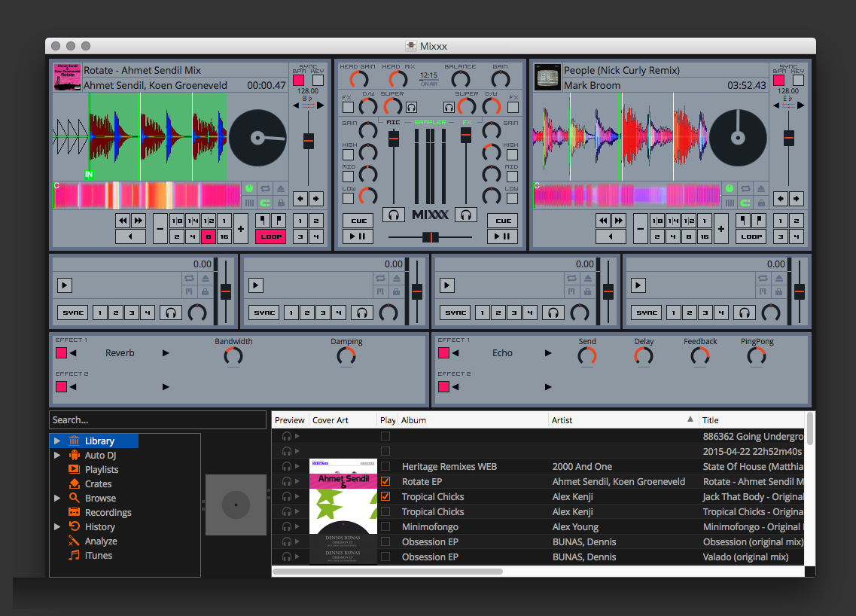Image resolution: width=856 pixels, height=616 pixels.
Task: Select next effect after Echo arrow
Action: click(548, 353)
